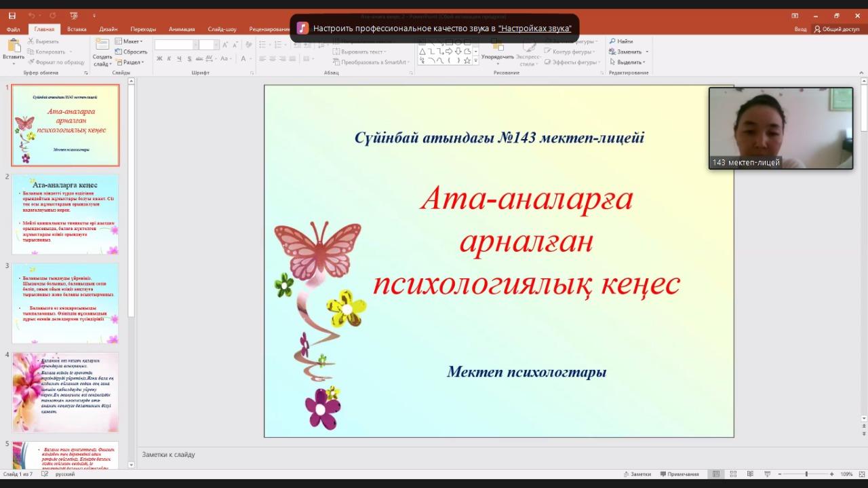Switch to Slide Sorter view icon
868x488 pixels.
[x=733, y=474]
